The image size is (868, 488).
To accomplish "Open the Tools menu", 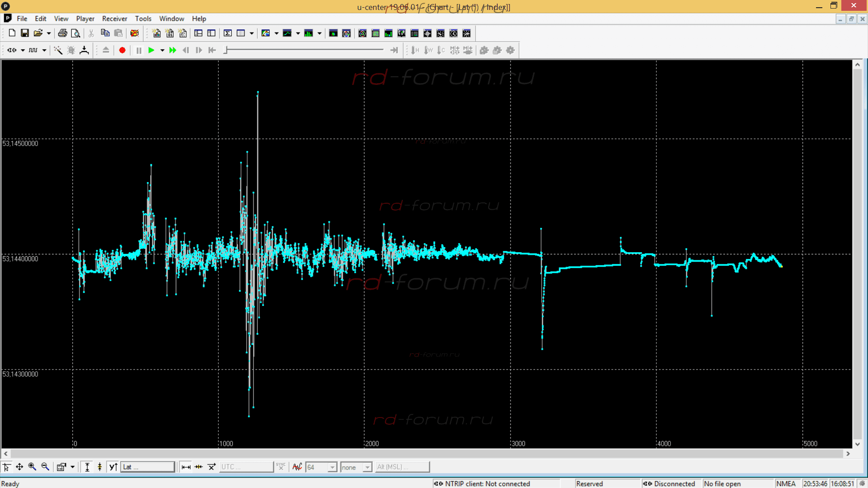I will [x=143, y=19].
